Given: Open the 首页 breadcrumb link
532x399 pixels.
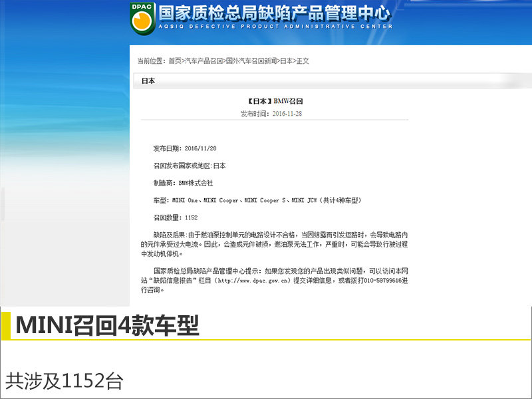Looking at the screenshot, I should click(175, 61).
